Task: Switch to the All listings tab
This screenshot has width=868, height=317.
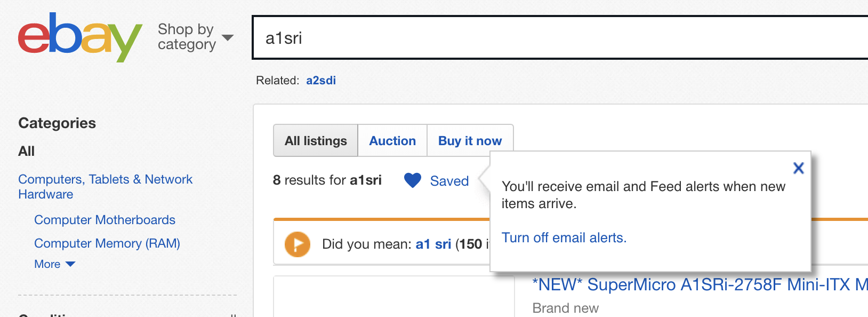Action: [x=316, y=141]
